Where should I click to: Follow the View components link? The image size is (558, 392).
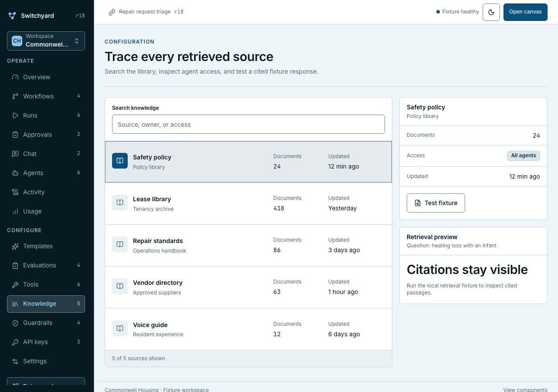point(525,390)
